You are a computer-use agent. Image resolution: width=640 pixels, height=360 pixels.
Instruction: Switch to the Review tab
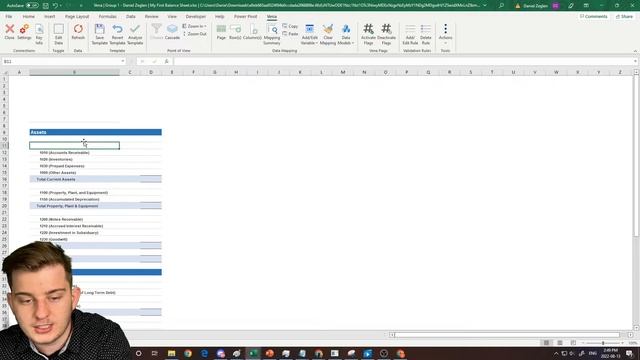(151, 16)
